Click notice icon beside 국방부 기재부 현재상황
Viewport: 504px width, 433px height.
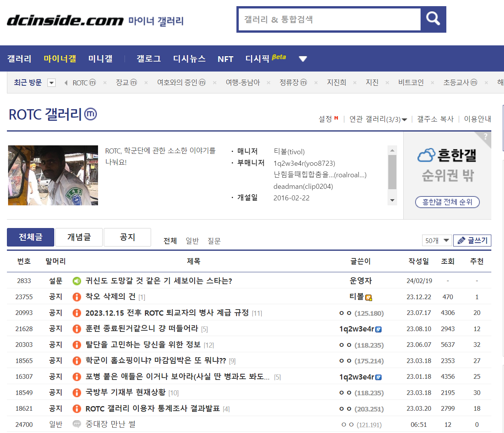pos(77,393)
